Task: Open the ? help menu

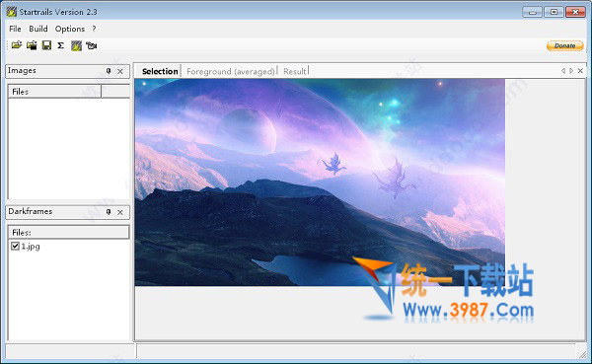Action: pyautogui.click(x=94, y=29)
